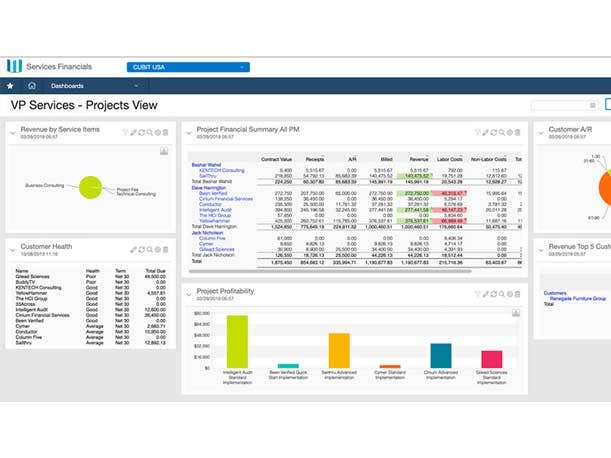Click filter icon on Revenue by Service Items

[125, 132]
